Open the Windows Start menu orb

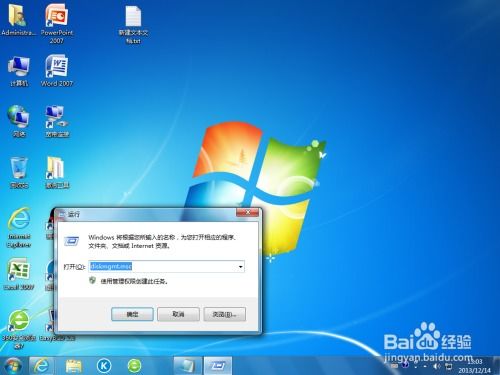(x=13, y=366)
